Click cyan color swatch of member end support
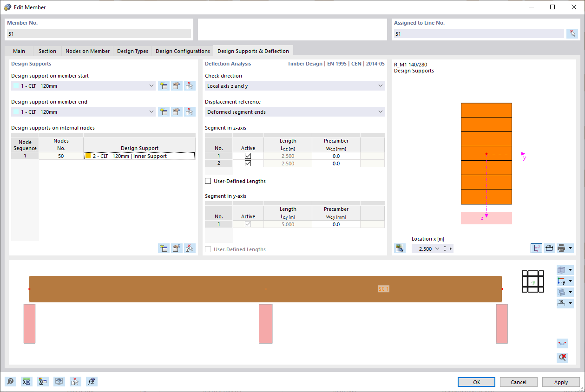 click(x=16, y=112)
